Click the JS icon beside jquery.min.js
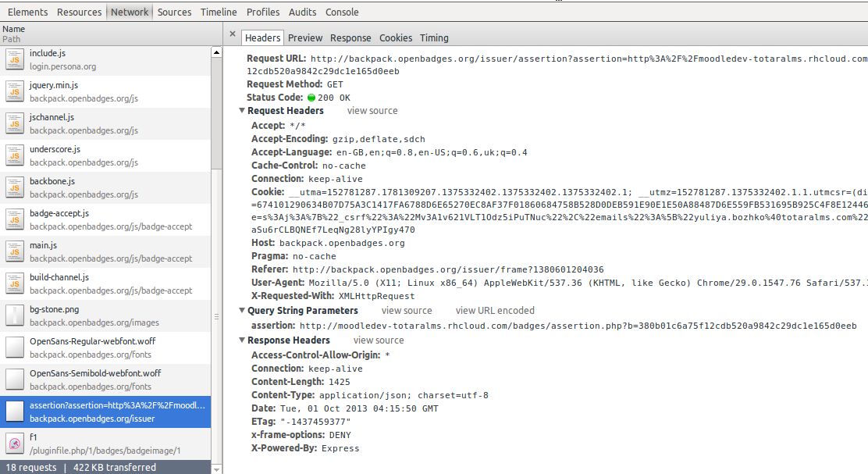Image resolution: width=868 pixels, height=474 pixels. pyautogui.click(x=15, y=92)
